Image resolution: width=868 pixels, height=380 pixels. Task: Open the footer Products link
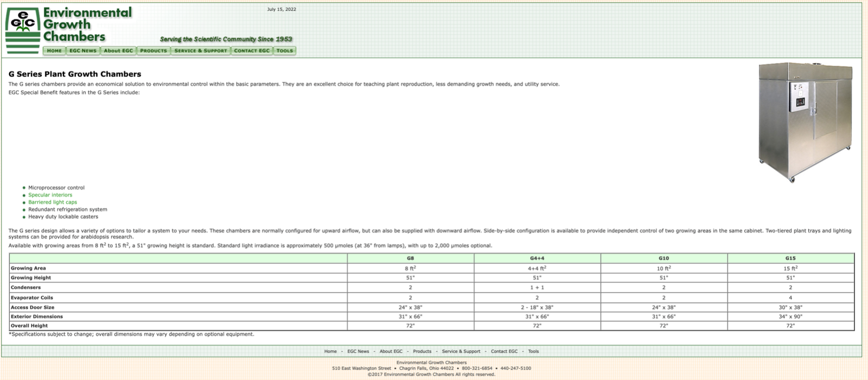tap(422, 351)
